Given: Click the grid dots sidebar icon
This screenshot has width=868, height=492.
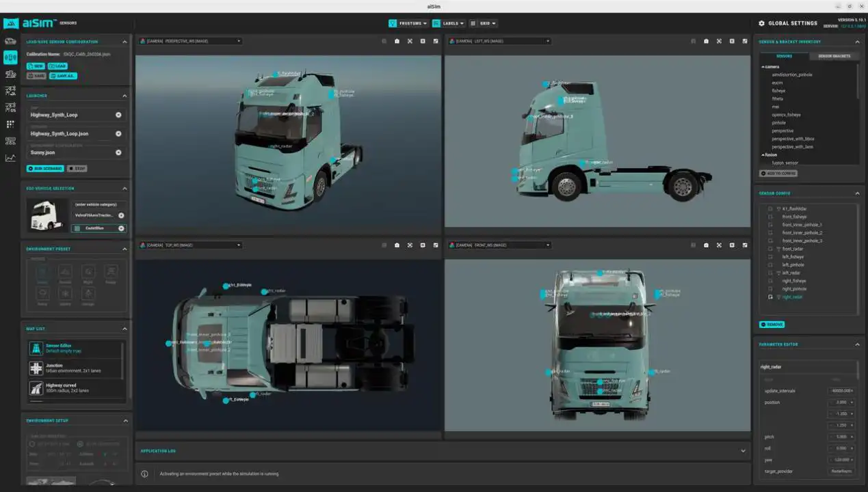Looking at the screenshot, I should click(10, 124).
